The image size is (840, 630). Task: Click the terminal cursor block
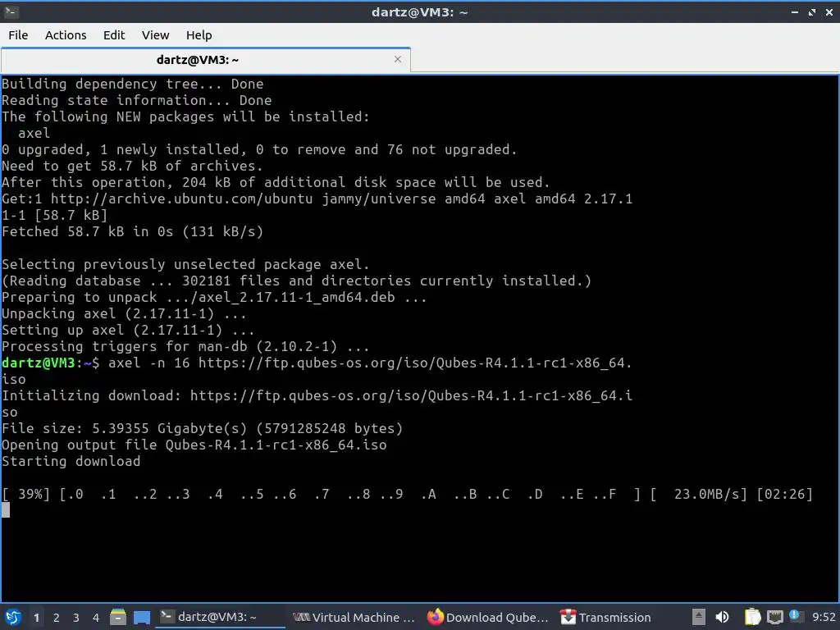pos(6,510)
